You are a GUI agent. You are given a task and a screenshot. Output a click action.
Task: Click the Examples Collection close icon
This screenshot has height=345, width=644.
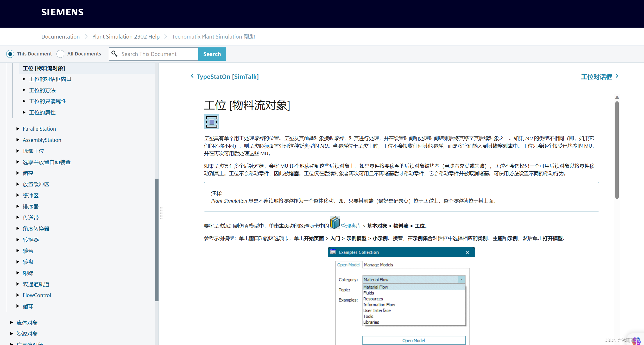coord(468,252)
